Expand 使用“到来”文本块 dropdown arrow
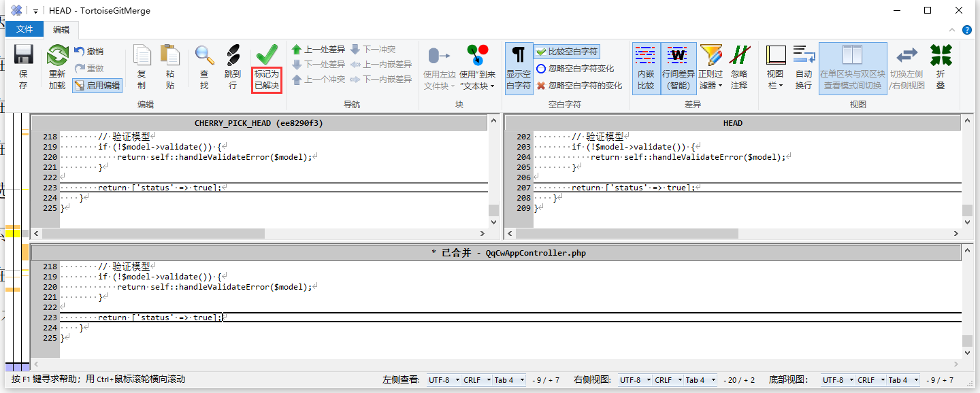 pos(491,86)
